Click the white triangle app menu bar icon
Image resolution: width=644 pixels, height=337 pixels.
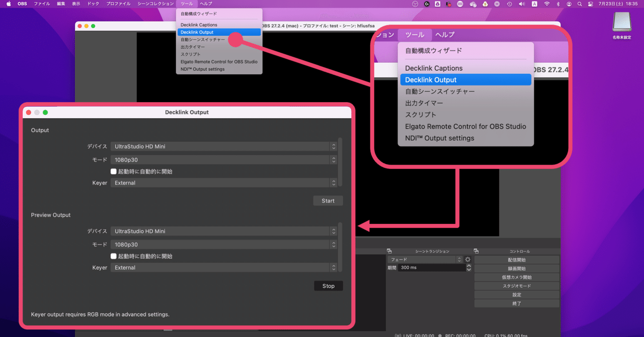(x=438, y=4)
